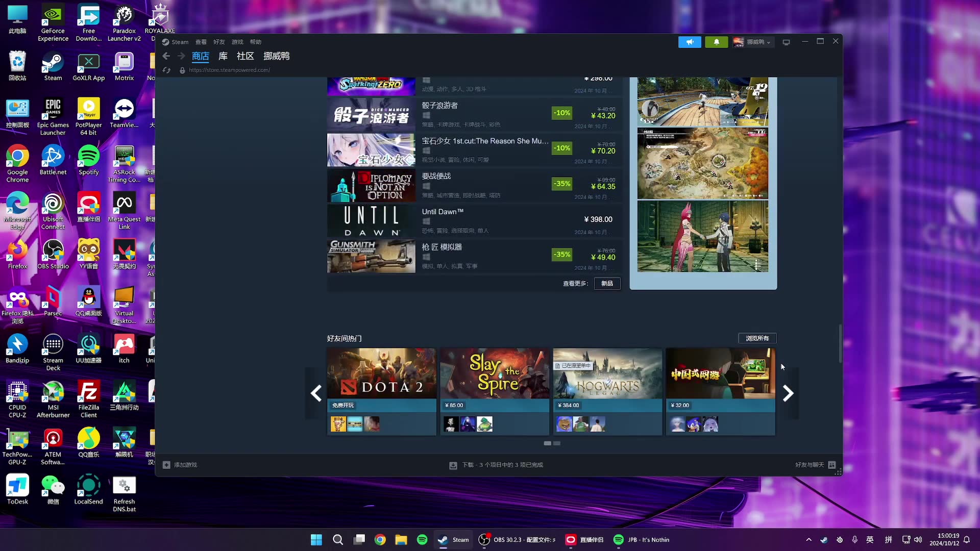Open the 查看 menu
The height and width of the screenshot is (551, 980).
point(201,42)
